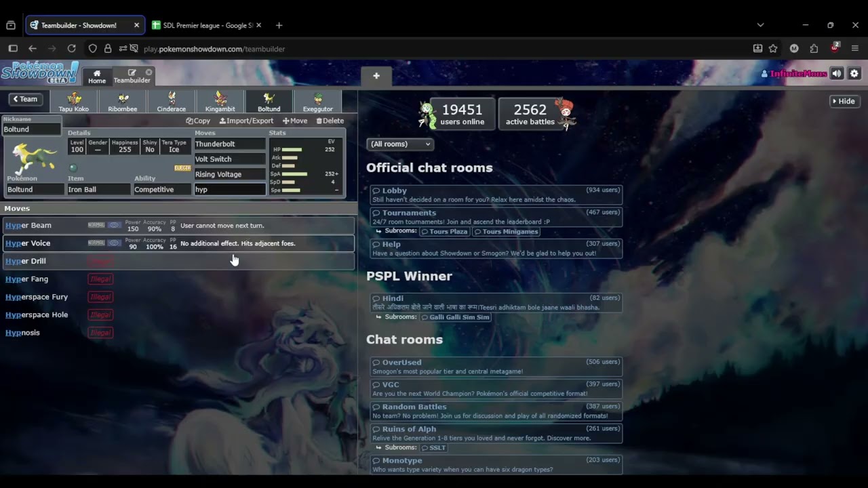
Task: Click Normal type badge on Hyper Voice
Action: click(x=96, y=243)
